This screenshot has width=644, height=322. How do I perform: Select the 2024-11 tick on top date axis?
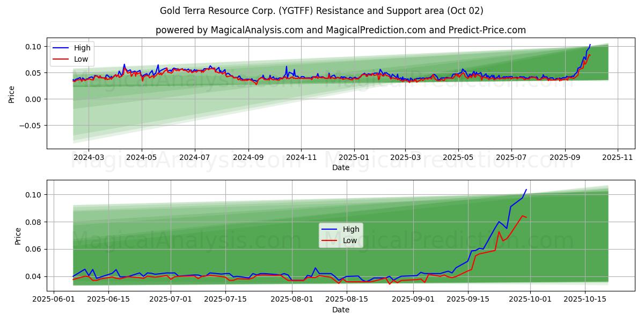(x=301, y=157)
